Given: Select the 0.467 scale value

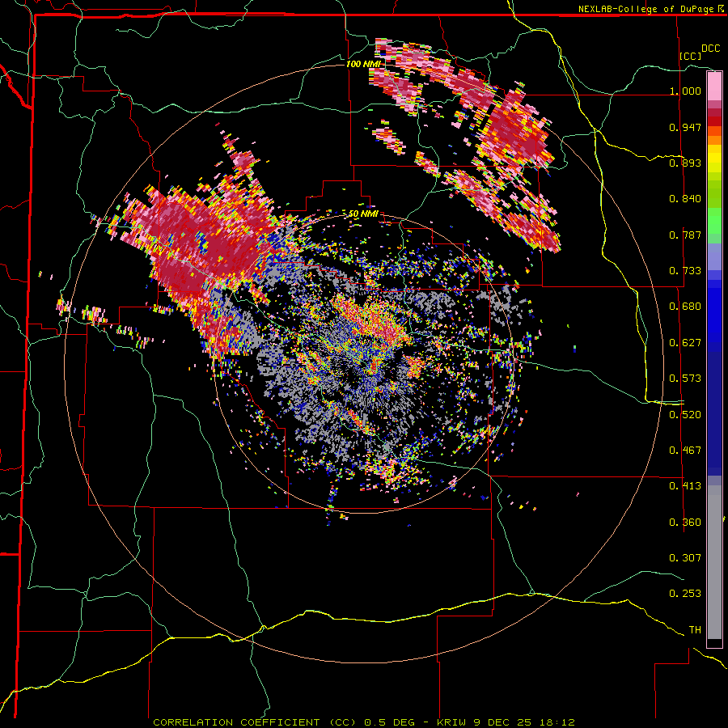Looking at the screenshot, I should coord(685,451).
